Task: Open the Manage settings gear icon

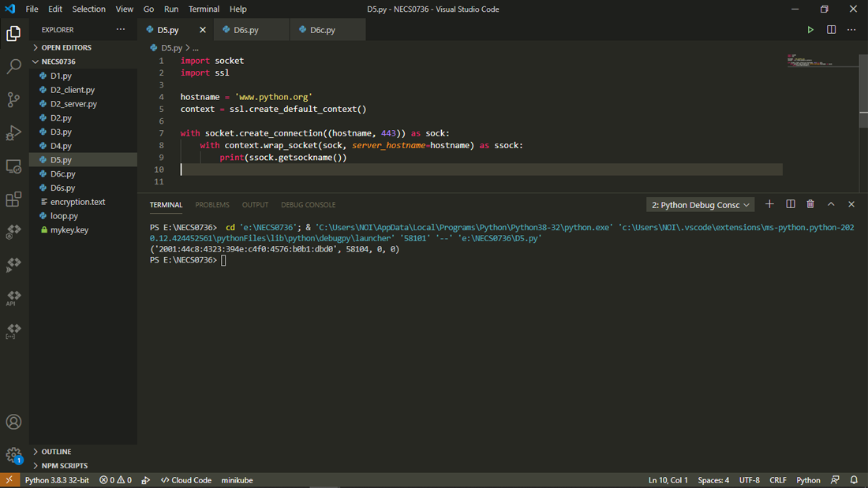Action: tap(13, 455)
